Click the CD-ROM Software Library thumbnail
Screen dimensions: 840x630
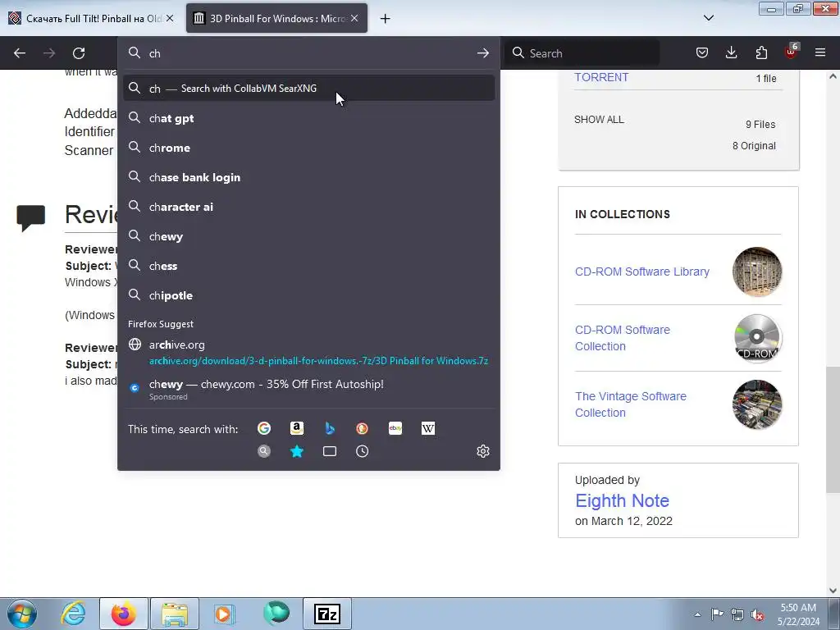pyautogui.click(x=757, y=272)
